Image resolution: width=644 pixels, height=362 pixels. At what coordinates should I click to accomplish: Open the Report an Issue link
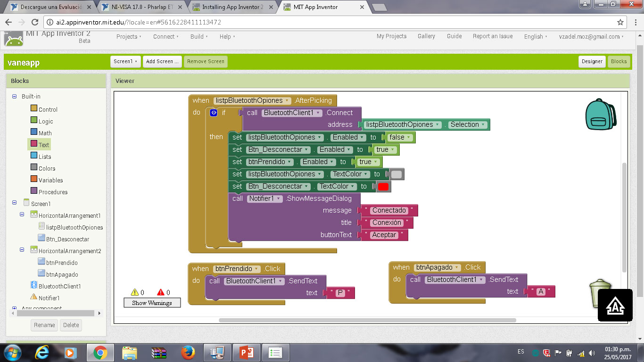click(493, 36)
